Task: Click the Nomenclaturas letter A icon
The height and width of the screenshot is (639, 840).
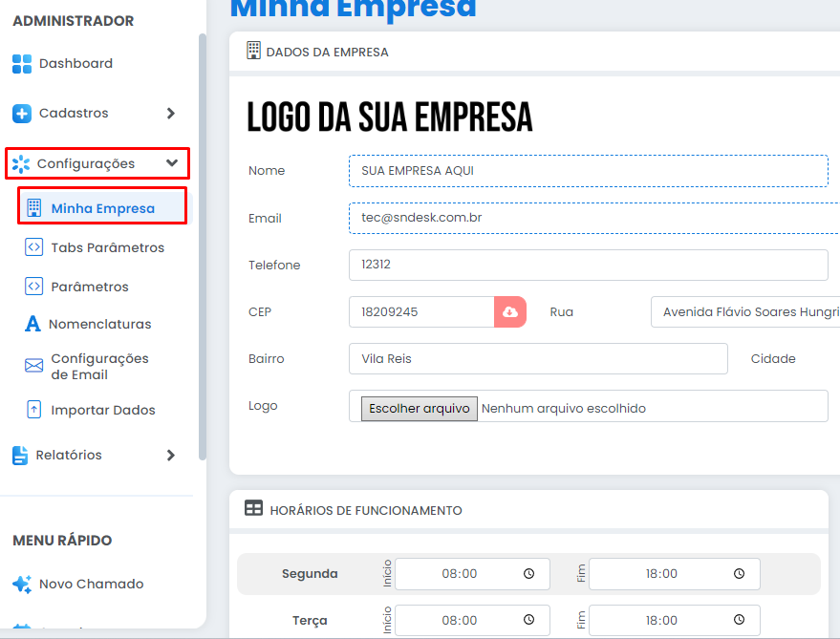Action: [x=33, y=325]
